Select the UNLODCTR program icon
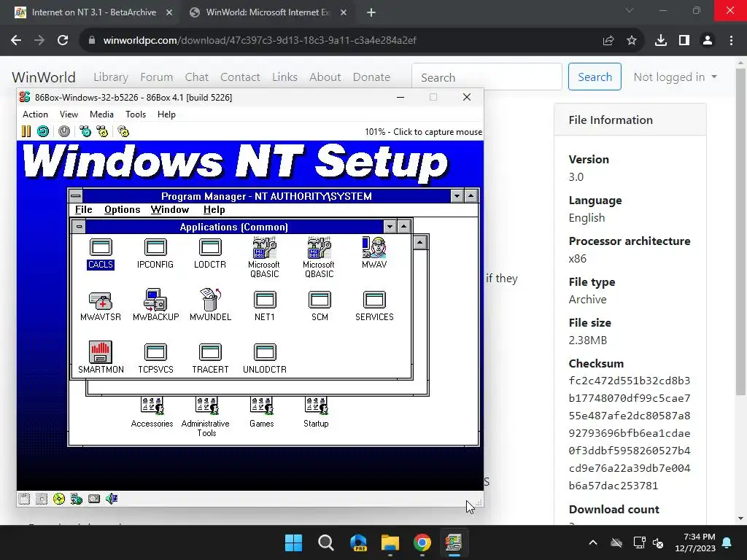The height and width of the screenshot is (560, 747). pos(265,358)
